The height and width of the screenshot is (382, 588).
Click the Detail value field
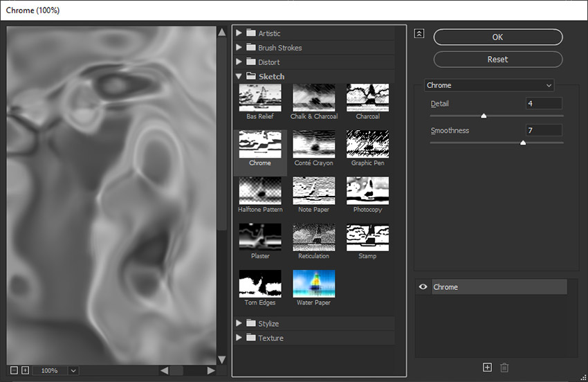pos(544,103)
